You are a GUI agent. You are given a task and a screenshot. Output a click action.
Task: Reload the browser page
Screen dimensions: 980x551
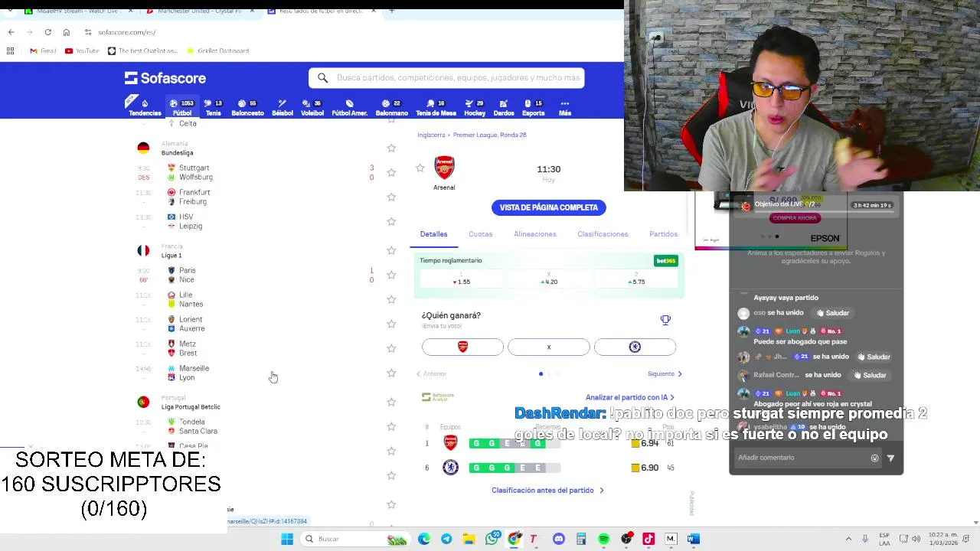[x=47, y=32]
